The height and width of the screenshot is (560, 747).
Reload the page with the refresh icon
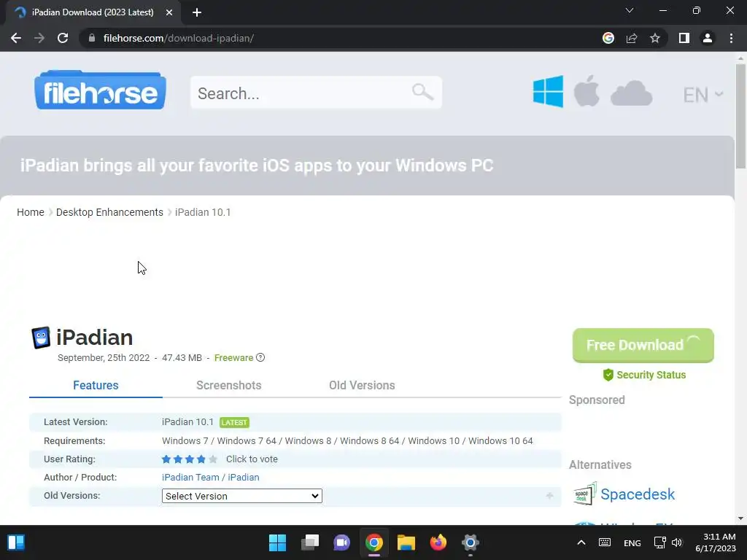pyautogui.click(x=63, y=38)
